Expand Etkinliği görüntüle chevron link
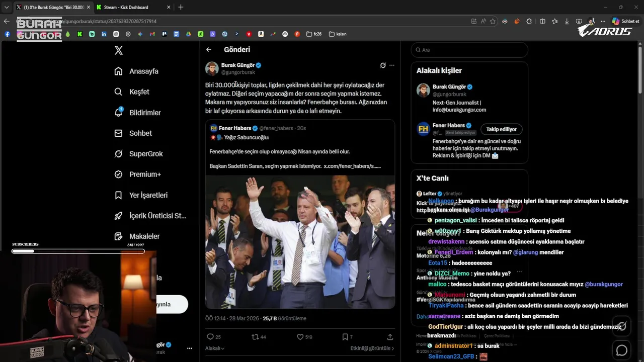Viewport: 644px width, 362px height. [x=372, y=348]
